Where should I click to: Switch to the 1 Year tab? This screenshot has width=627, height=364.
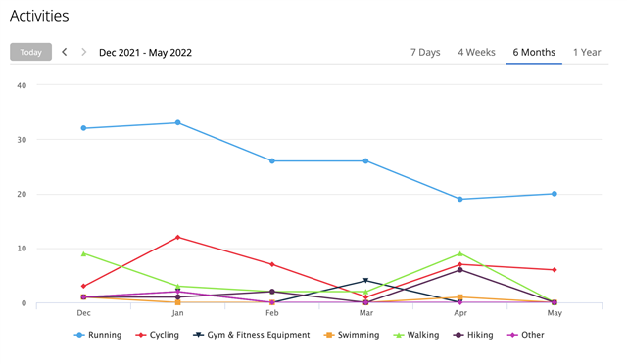(587, 52)
